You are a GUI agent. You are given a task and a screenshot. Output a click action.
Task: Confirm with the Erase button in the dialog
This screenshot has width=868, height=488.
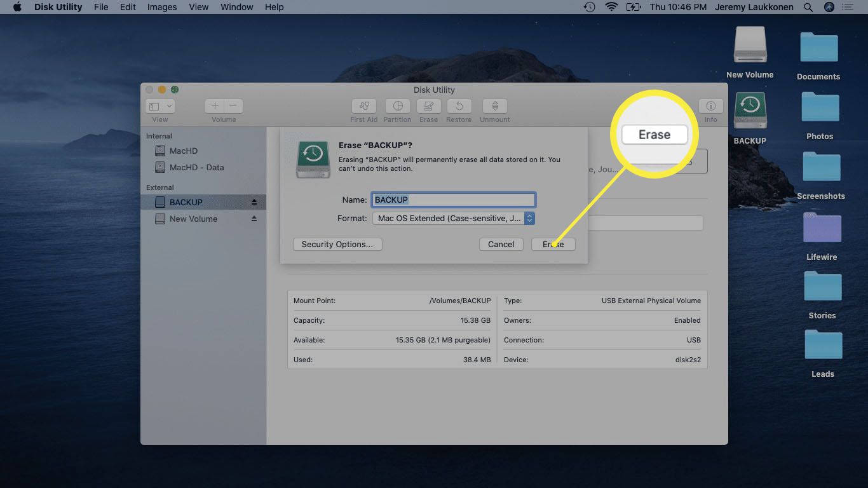coord(553,244)
